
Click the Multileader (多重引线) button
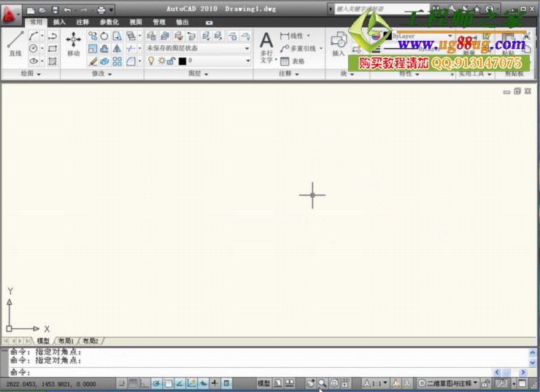[301, 49]
